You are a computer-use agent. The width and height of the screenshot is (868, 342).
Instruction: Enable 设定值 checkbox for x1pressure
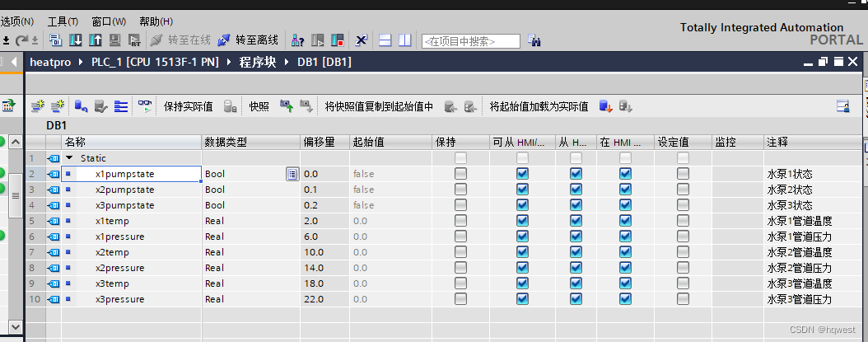click(x=683, y=237)
